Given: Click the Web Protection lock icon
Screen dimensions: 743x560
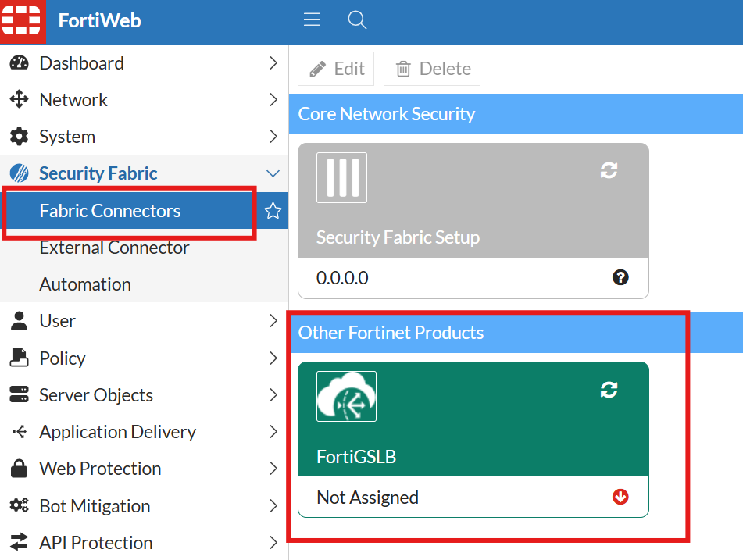Looking at the screenshot, I should [x=19, y=468].
